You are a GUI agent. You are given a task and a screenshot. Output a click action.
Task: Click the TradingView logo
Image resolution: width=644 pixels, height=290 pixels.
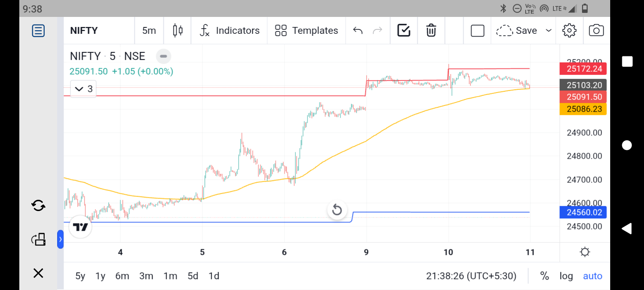(x=80, y=227)
